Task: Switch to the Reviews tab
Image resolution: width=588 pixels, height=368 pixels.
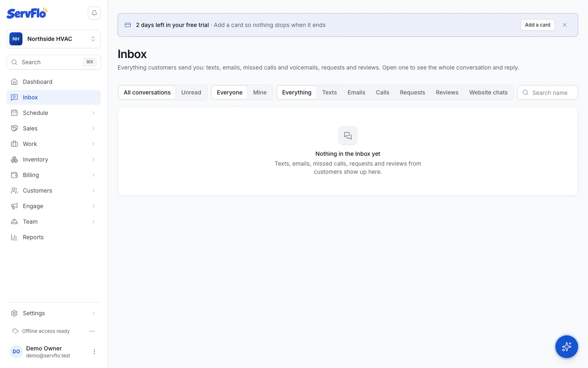Action: click(447, 92)
